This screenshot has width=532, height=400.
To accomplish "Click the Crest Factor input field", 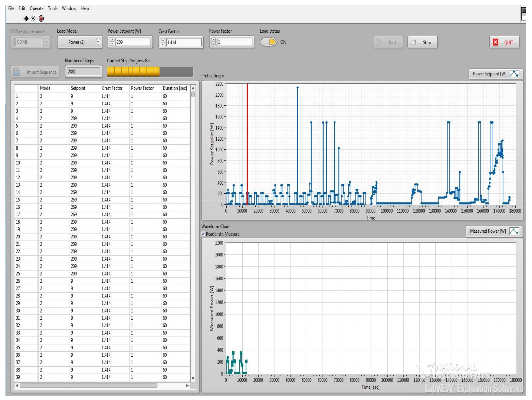I will point(184,42).
